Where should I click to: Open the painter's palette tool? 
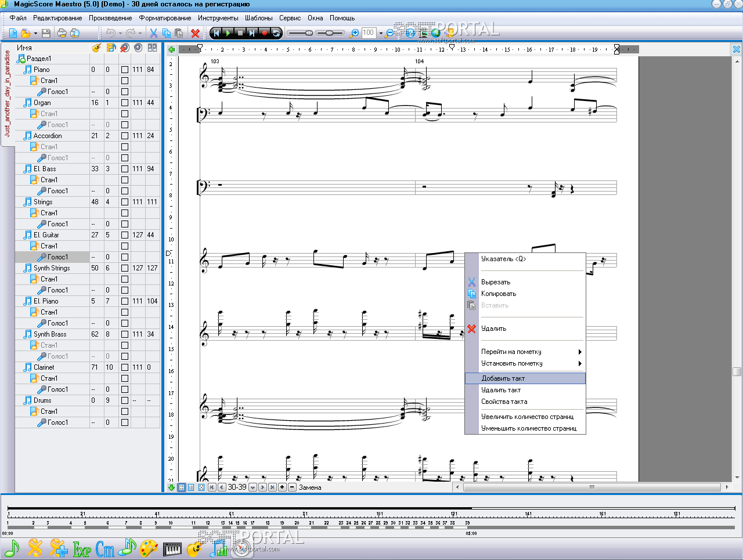click(149, 548)
